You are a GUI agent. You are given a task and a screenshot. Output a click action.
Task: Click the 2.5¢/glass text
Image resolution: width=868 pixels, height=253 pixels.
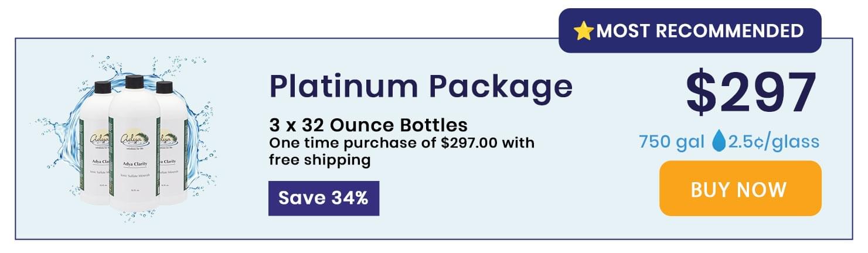(773, 142)
